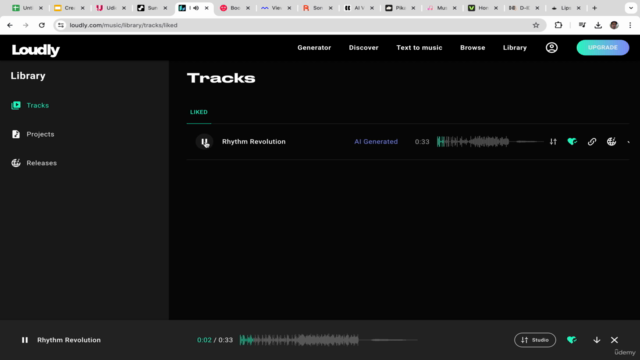Go back with browser back arrow

click(10, 25)
